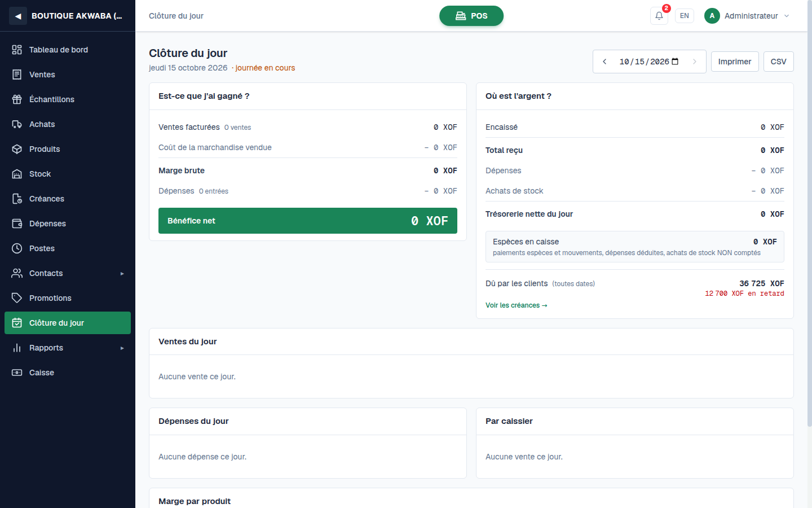The height and width of the screenshot is (508, 812).
Task: Expand the Contacts submenu arrow
Action: [x=122, y=274]
